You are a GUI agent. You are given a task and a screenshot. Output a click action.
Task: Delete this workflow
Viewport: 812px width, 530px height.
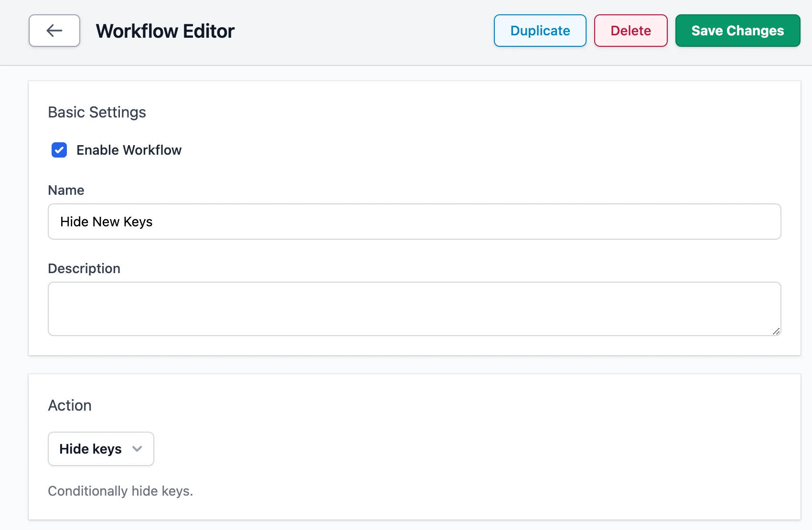click(630, 31)
